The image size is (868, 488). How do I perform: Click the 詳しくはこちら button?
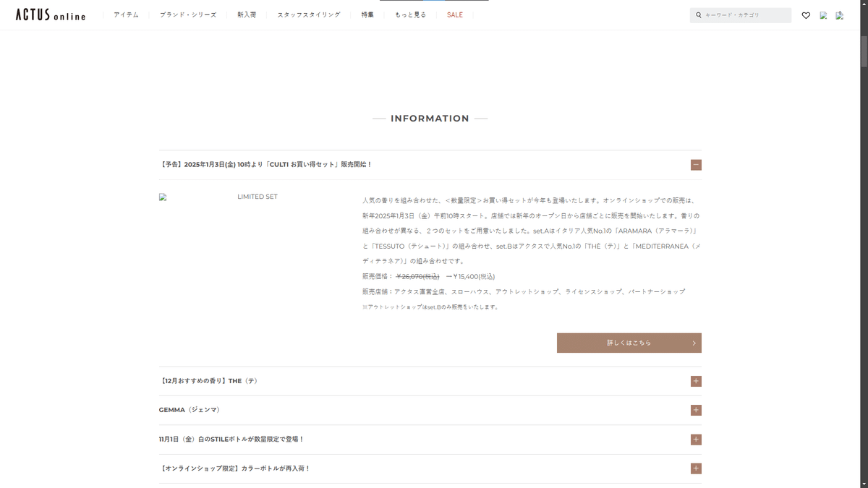click(629, 343)
